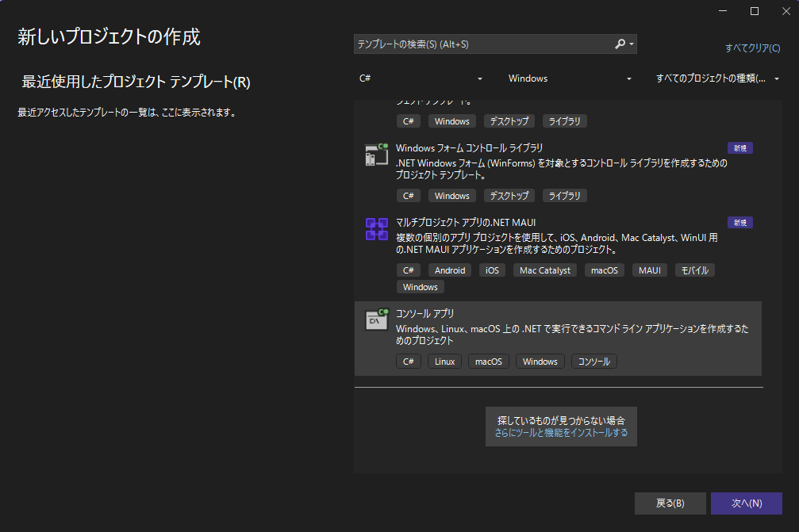Open the Windows platform dropdown

tap(567, 78)
